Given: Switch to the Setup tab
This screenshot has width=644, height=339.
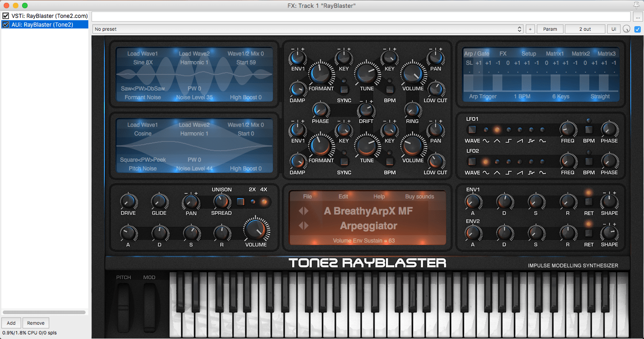Looking at the screenshot, I should point(529,54).
